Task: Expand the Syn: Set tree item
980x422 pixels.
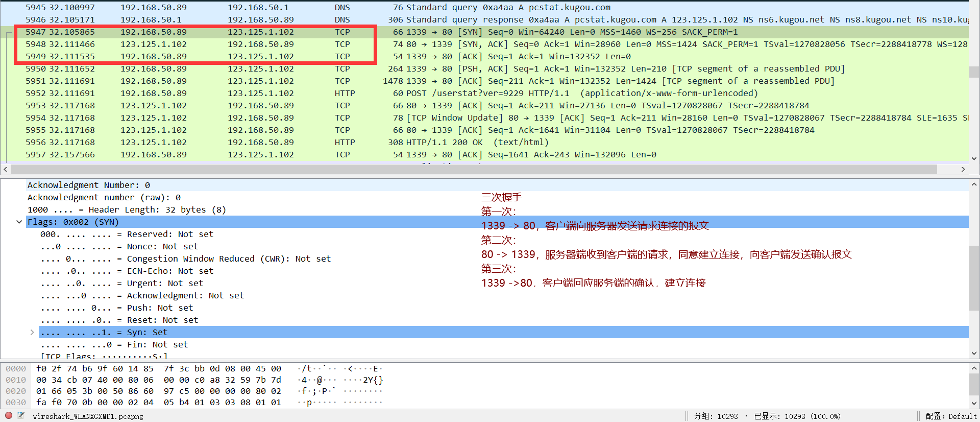Action: tap(32, 332)
